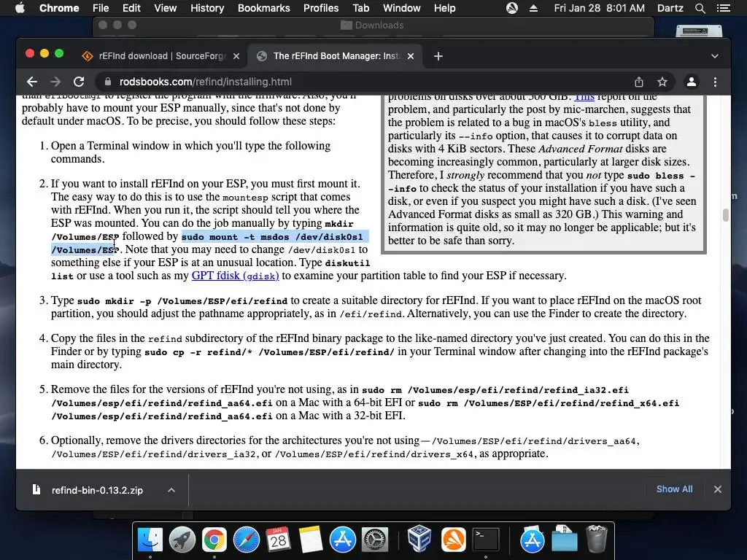The image size is (747, 560).
Task: Open App Store icon next to Notes
Action: point(343,540)
